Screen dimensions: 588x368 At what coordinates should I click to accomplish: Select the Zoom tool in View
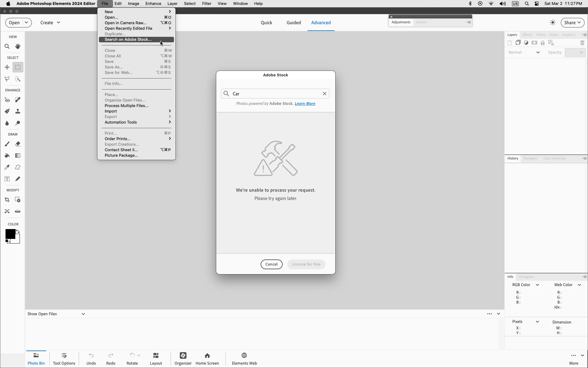pos(7,47)
